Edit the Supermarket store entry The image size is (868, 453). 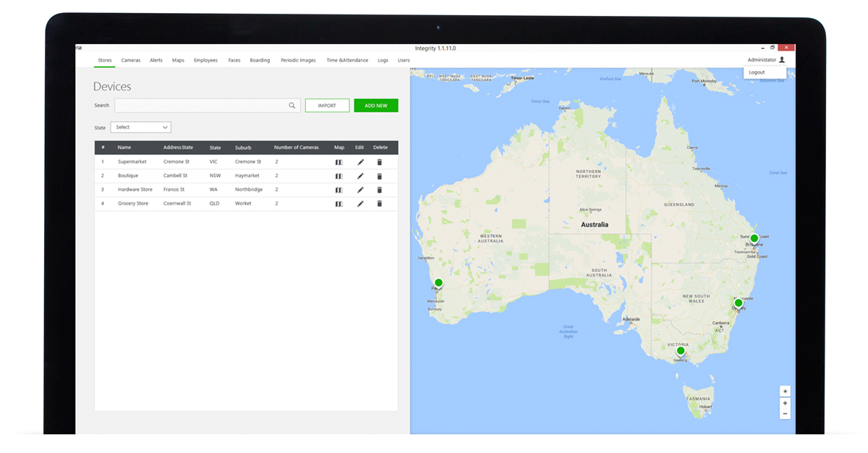pos(360,162)
